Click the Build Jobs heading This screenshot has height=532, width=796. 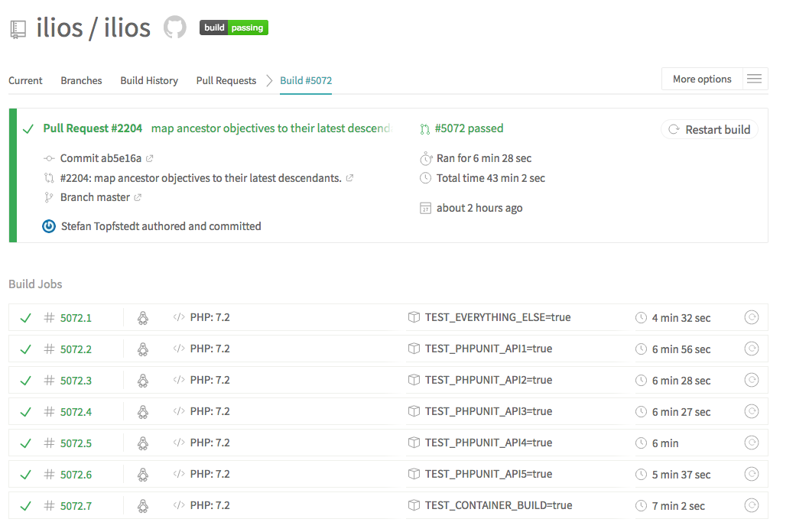35,284
